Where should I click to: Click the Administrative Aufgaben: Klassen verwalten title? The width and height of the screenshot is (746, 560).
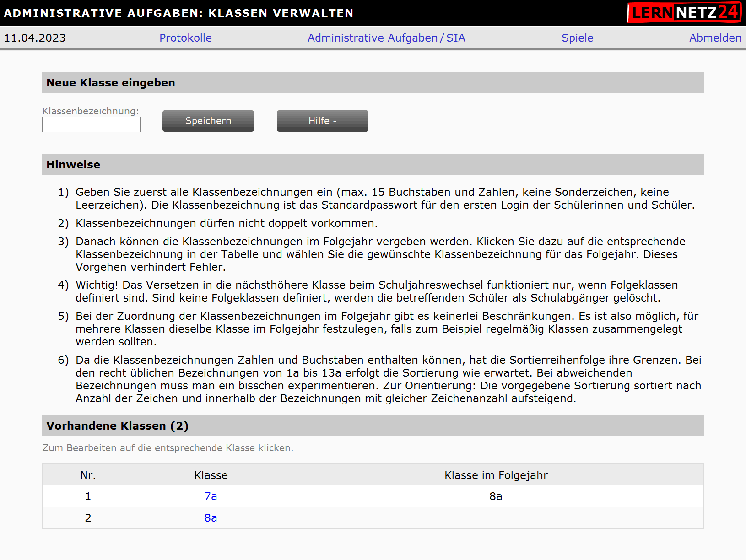click(x=178, y=13)
